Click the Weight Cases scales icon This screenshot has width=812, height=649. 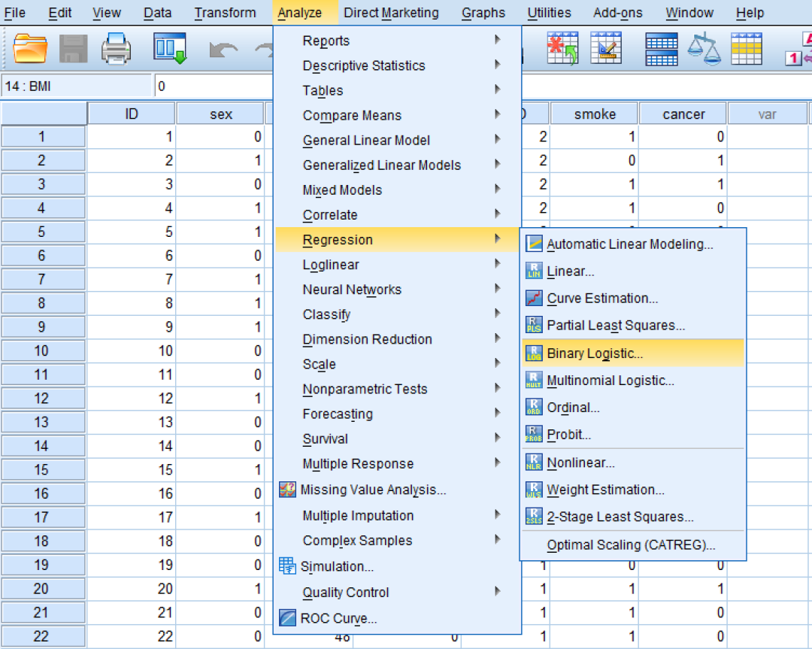point(704,48)
